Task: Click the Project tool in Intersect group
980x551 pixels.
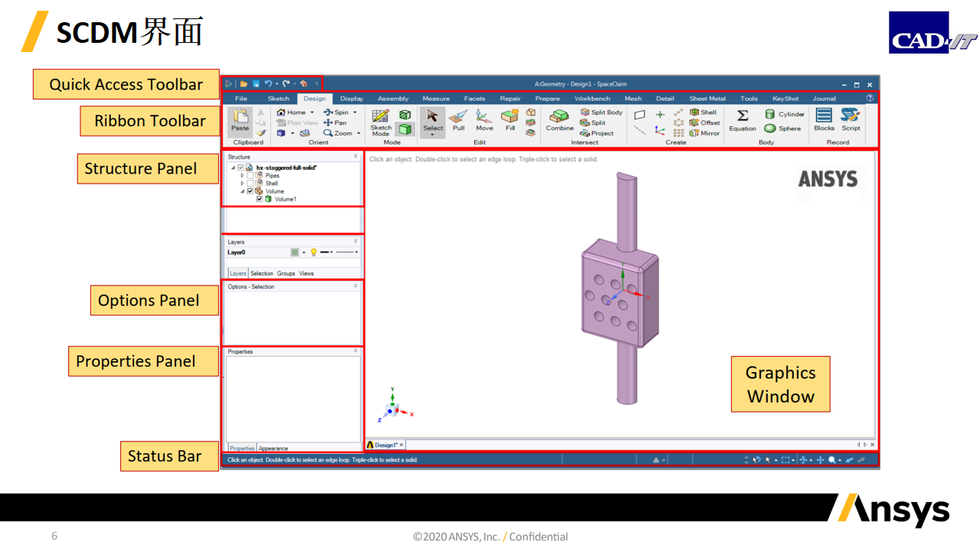Action: (597, 133)
